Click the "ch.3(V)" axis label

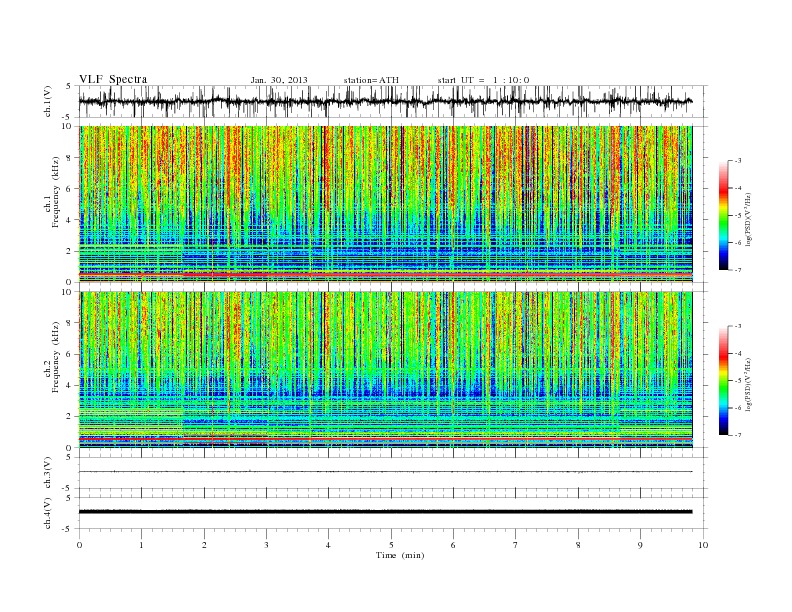(x=48, y=473)
